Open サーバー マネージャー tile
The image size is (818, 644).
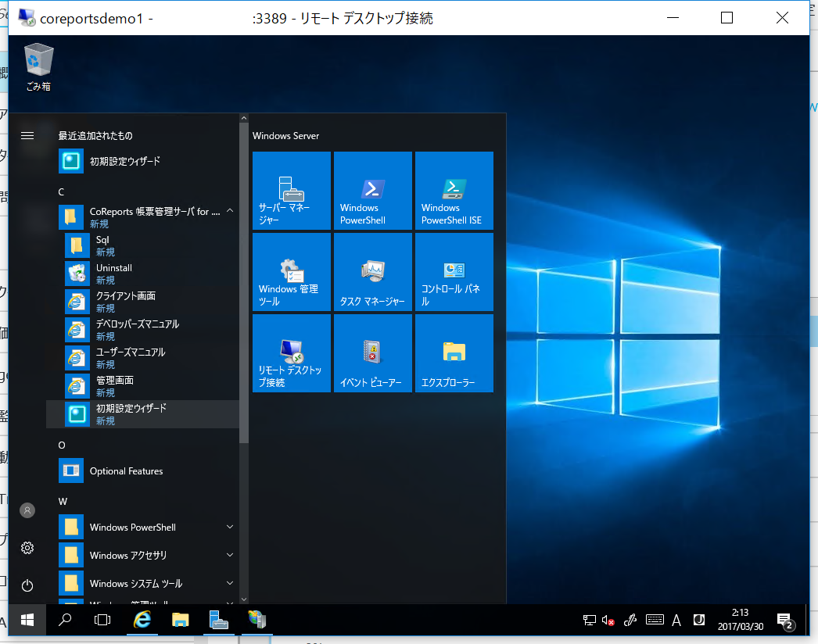click(292, 191)
